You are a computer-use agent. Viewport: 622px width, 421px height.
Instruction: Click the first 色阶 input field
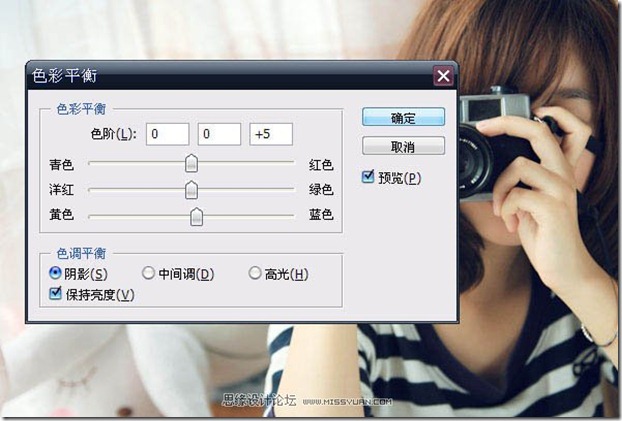[167, 134]
